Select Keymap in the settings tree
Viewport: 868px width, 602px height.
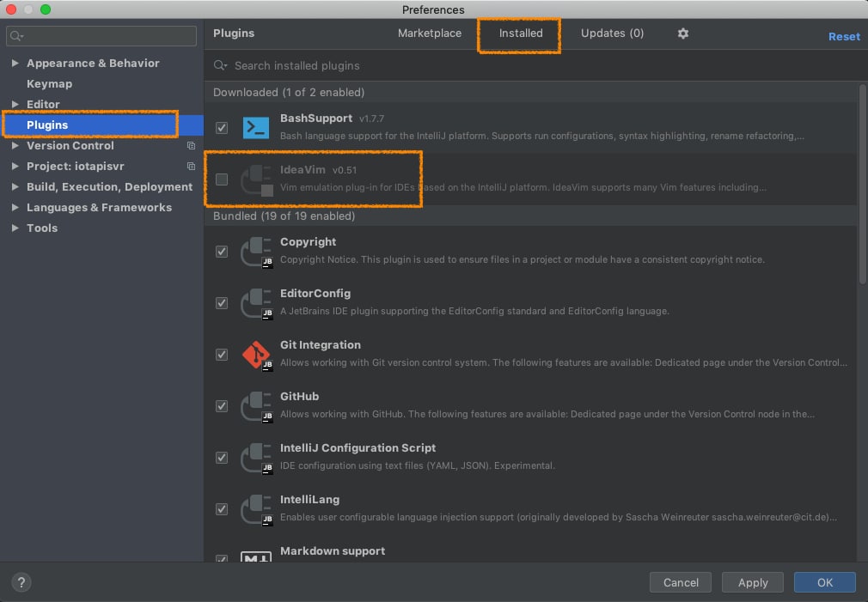click(49, 83)
